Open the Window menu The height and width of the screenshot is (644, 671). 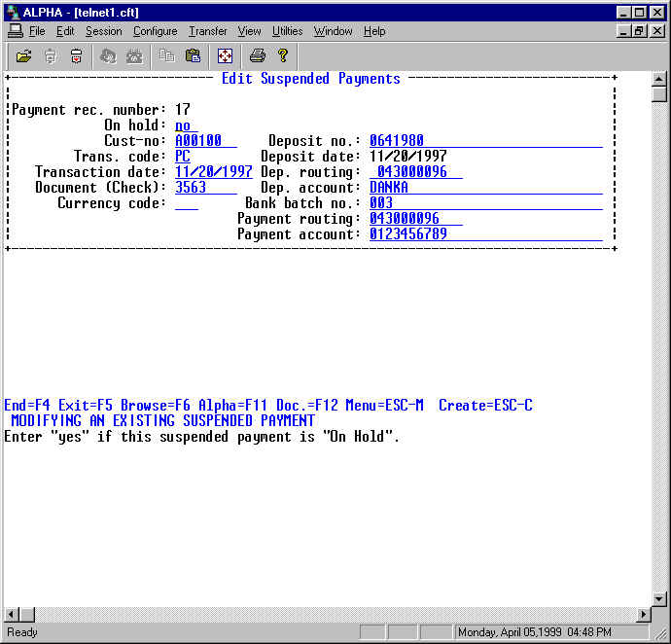(x=333, y=31)
